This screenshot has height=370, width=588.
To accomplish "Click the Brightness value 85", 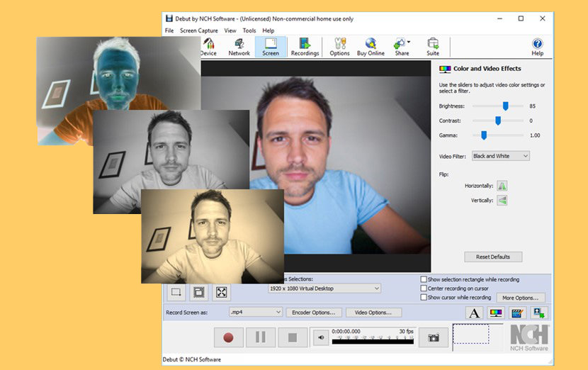I will [x=532, y=106].
